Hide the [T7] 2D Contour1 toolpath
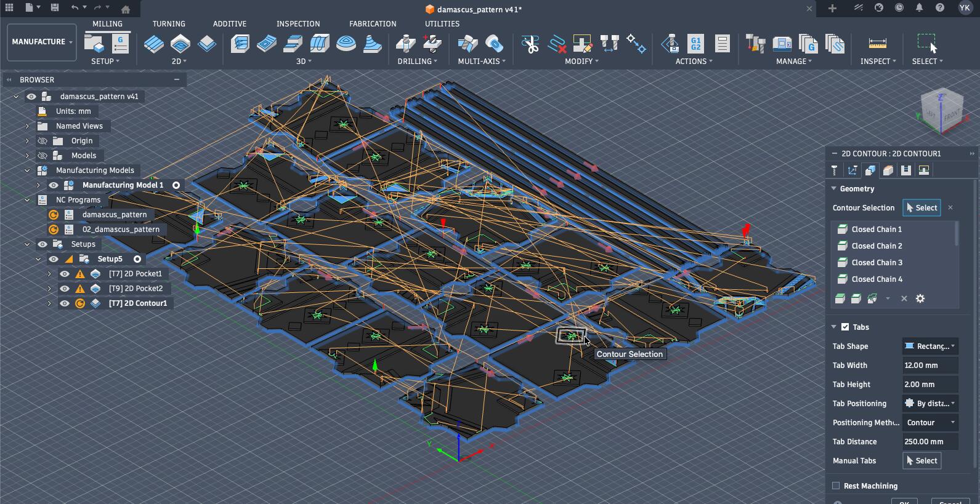 click(x=65, y=303)
